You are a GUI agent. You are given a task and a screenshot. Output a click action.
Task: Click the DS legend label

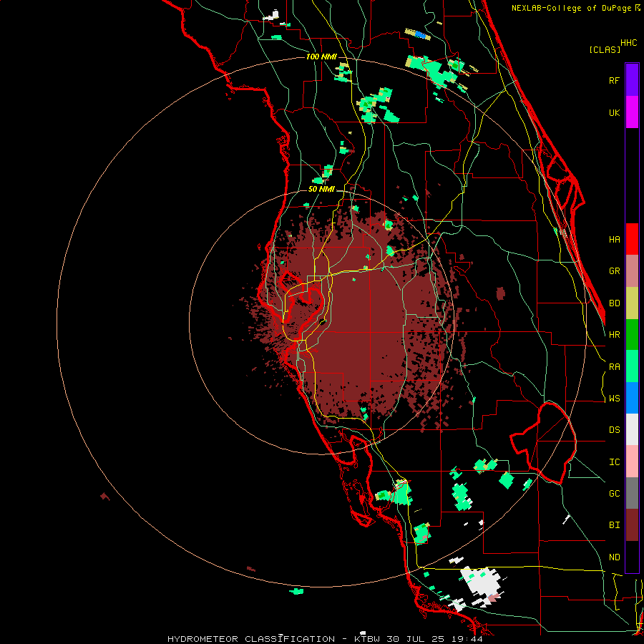click(x=614, y=430)
